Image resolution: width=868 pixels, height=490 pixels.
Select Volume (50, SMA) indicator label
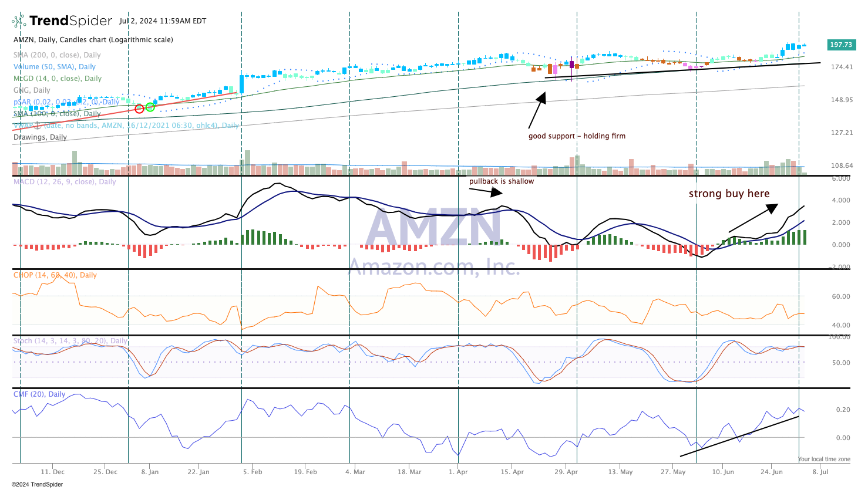coord(55,67)
